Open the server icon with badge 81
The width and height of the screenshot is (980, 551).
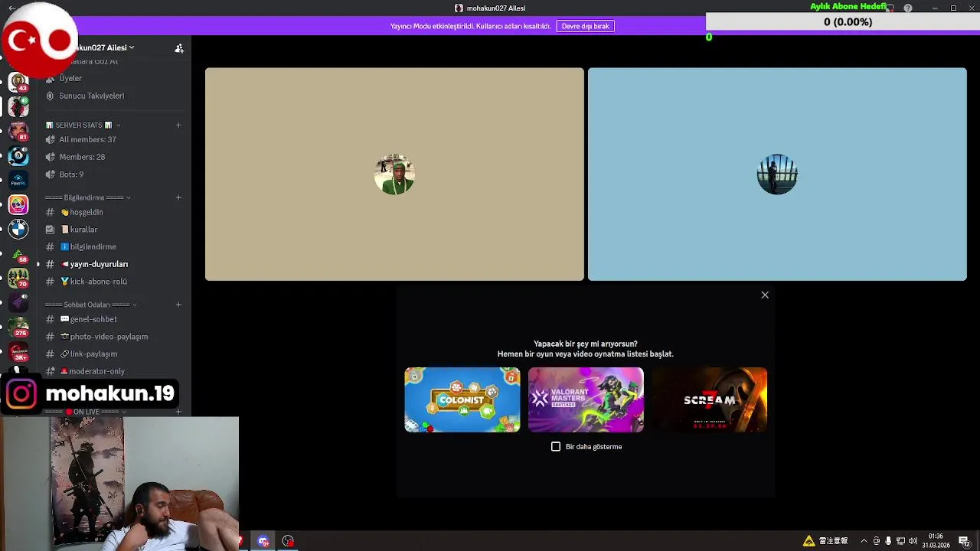18,132
